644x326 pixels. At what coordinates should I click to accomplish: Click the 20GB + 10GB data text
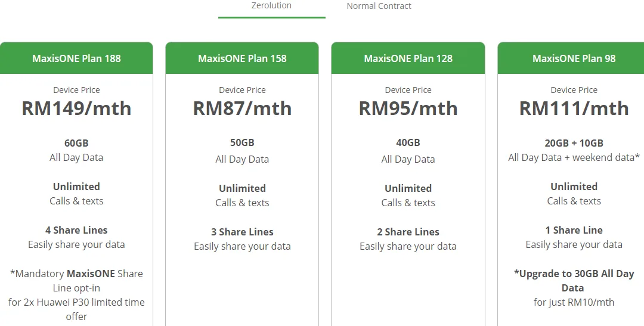(574, 143)
